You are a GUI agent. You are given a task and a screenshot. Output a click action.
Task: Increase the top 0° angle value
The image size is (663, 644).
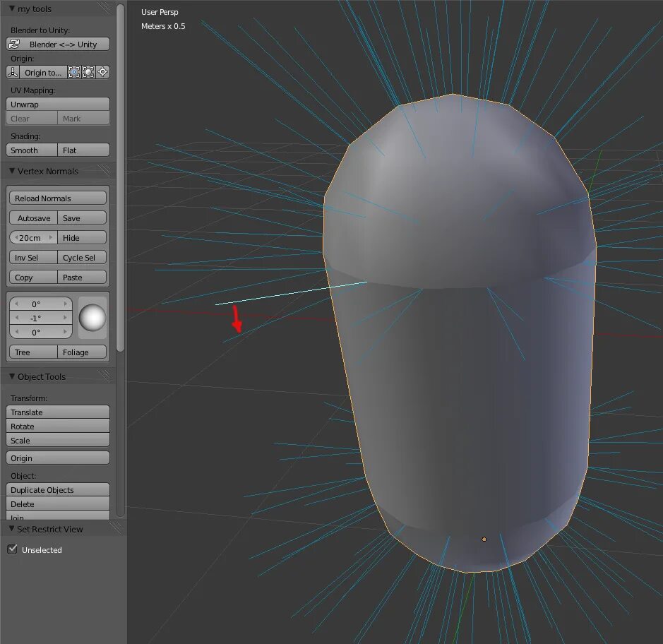point(66,304)
